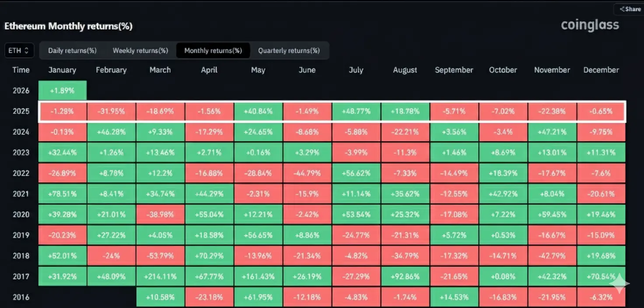Click the -6.32% cell for December 2016
644x308 pixels.
point(601,297)
